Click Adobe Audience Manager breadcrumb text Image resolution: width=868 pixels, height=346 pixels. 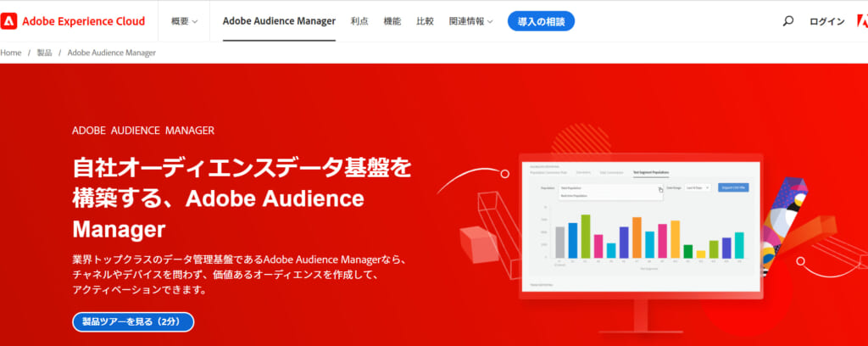tap(111, 53)
